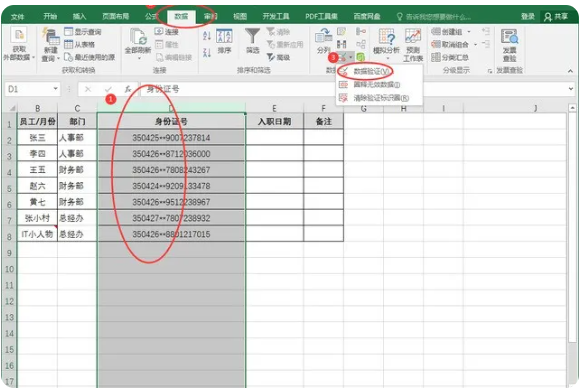Switch to the 开发工具 tab

(x=276, y=16)
